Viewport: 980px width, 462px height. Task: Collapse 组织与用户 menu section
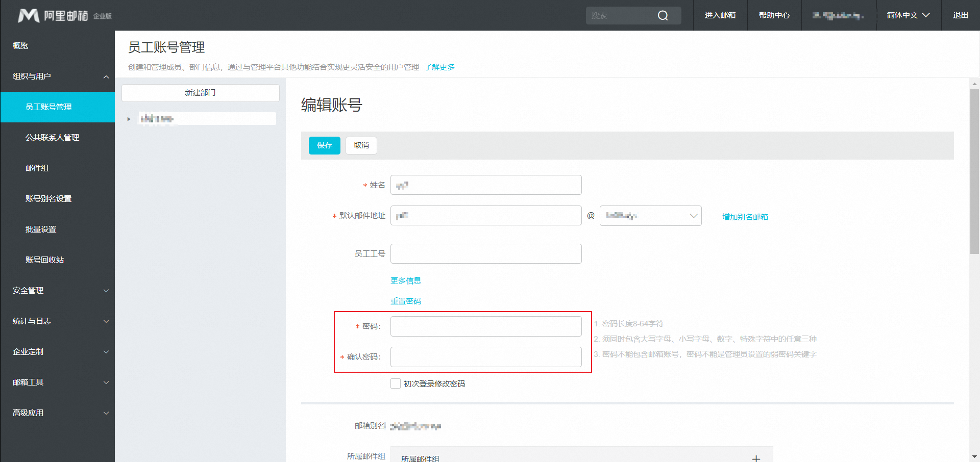[x=57, y=76]
